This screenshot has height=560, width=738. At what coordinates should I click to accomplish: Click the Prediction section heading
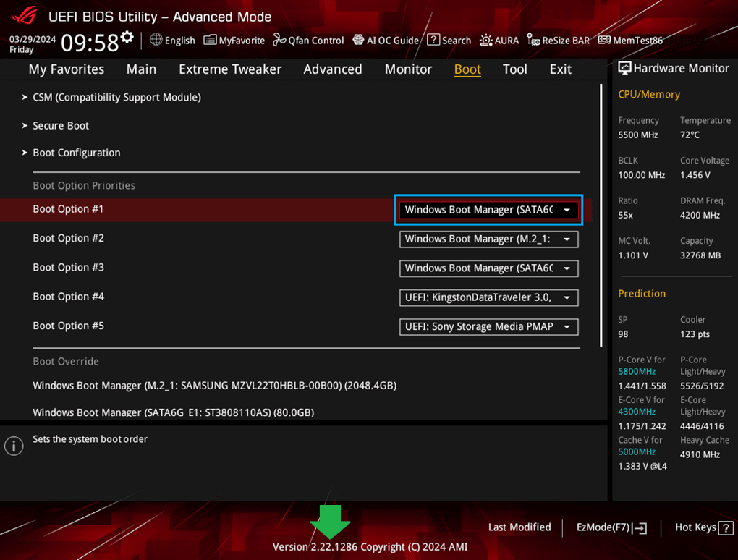click(x=642, y=294)
